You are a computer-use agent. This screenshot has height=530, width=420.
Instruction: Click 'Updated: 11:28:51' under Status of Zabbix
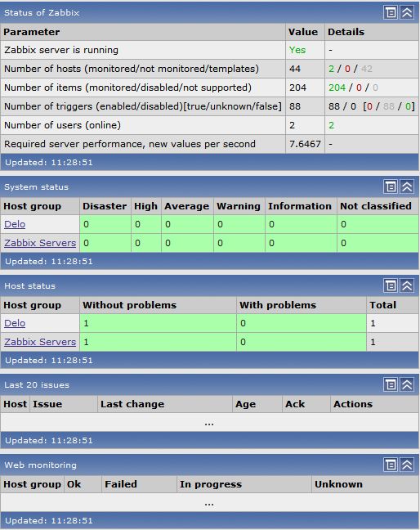point(48,163)
